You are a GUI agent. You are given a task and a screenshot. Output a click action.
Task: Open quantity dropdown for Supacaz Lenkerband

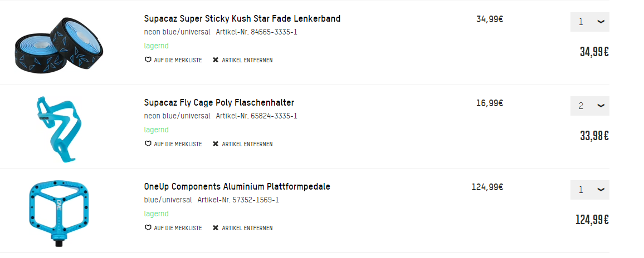(589, 22)
